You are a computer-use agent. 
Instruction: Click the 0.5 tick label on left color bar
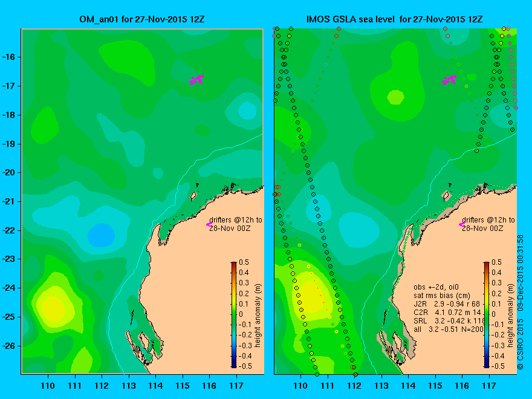pos(244,262)
